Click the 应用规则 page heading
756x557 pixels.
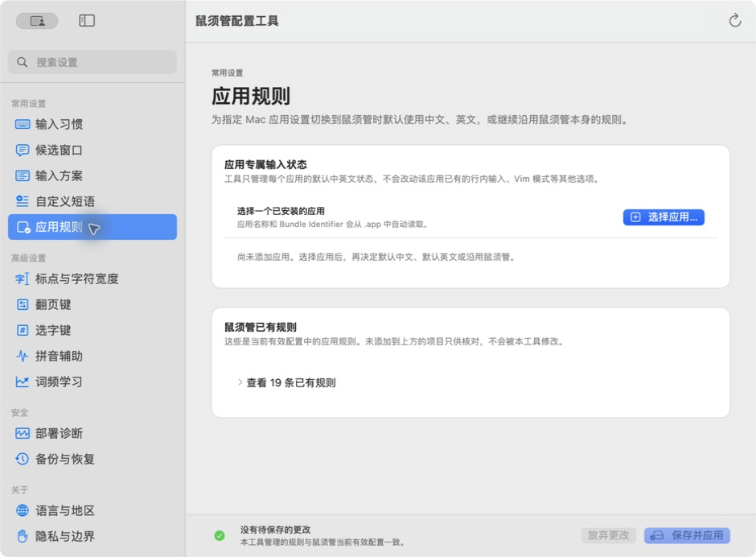251,96
